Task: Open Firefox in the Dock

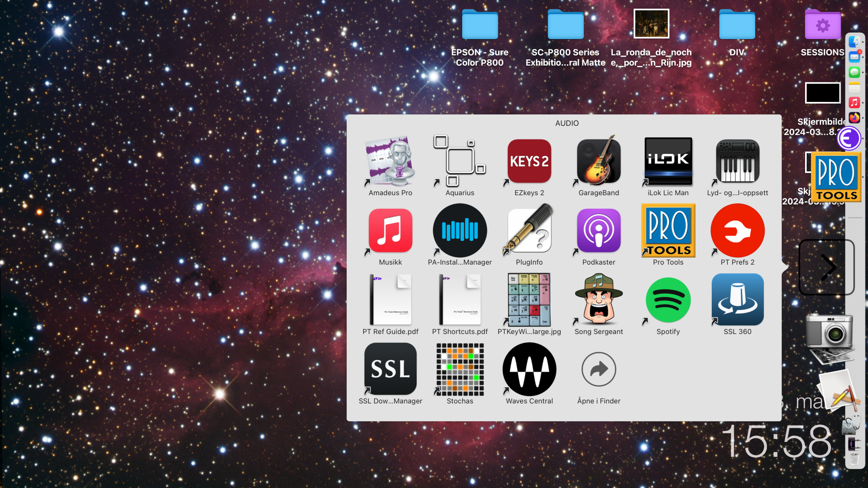Action: coord(854,118)
